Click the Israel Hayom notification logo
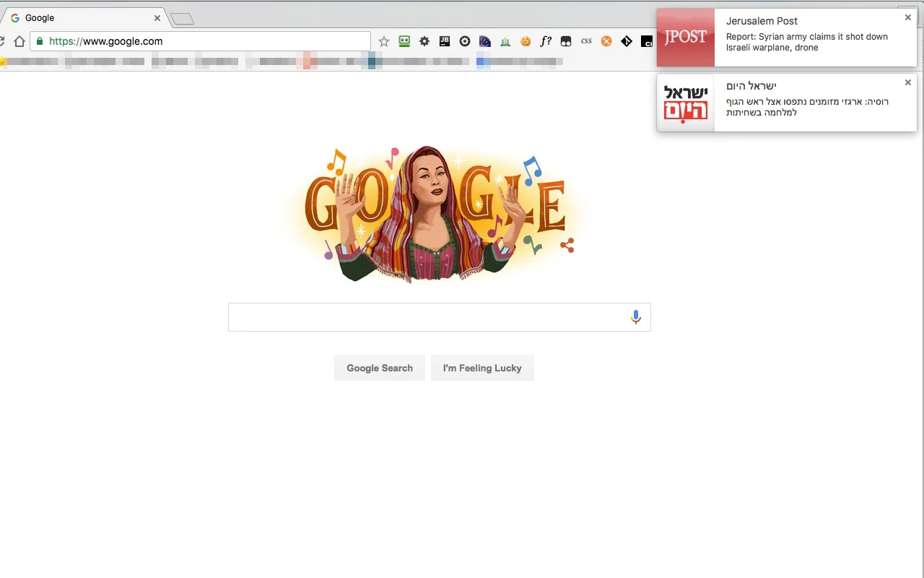Image resolution: width=924 pixels, height=578 pixels. click(x=686, y=103)
